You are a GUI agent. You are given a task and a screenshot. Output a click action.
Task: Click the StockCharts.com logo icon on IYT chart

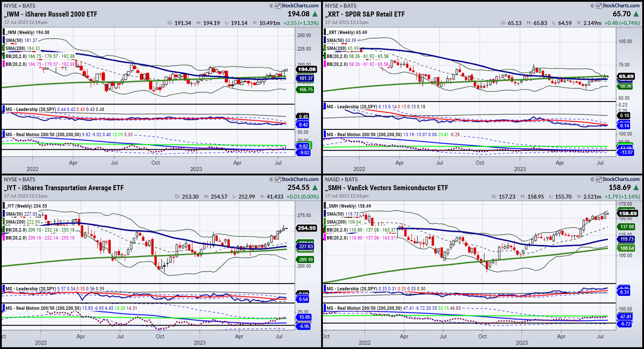point(278,180)
